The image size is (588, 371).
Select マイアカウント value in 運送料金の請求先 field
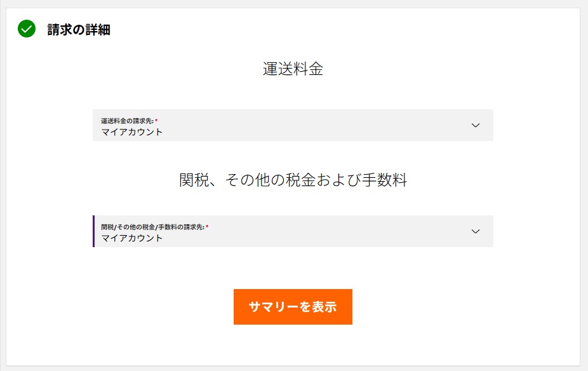coord(132,132)
